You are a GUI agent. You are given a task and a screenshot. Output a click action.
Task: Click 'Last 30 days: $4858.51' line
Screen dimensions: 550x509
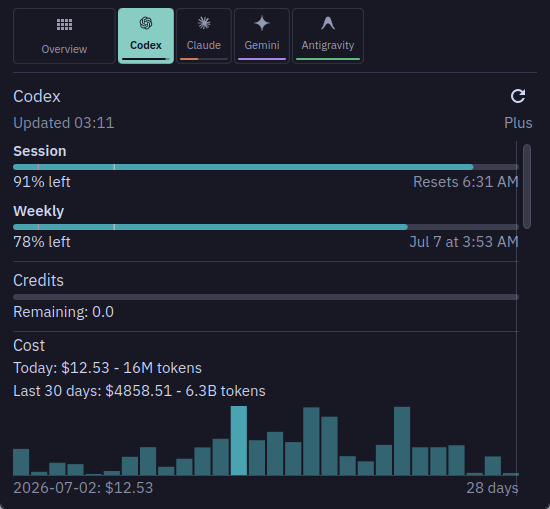139,391
